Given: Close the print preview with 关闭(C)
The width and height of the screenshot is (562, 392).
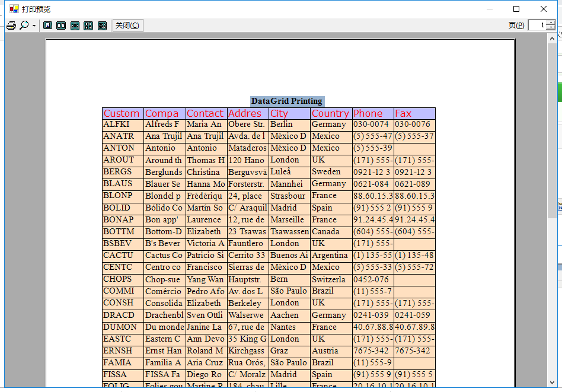Looking at the screenshot, I should 127,26.
